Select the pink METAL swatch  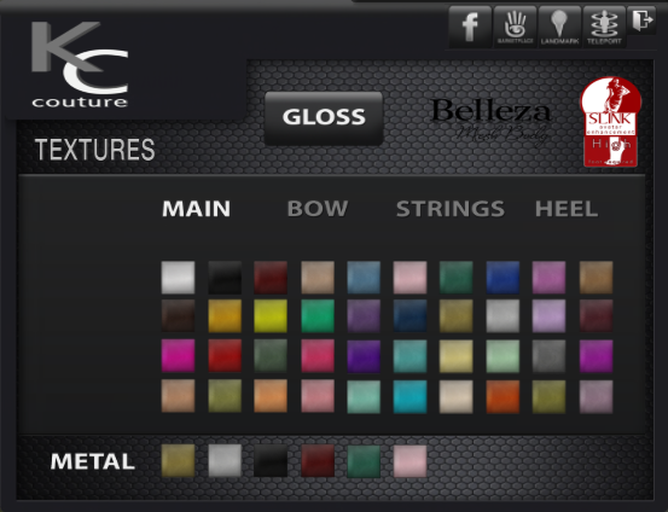tap(410, 461)
